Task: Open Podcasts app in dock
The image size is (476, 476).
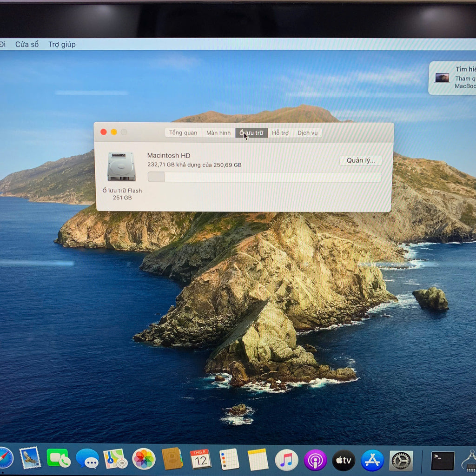Action: point(315,460)
